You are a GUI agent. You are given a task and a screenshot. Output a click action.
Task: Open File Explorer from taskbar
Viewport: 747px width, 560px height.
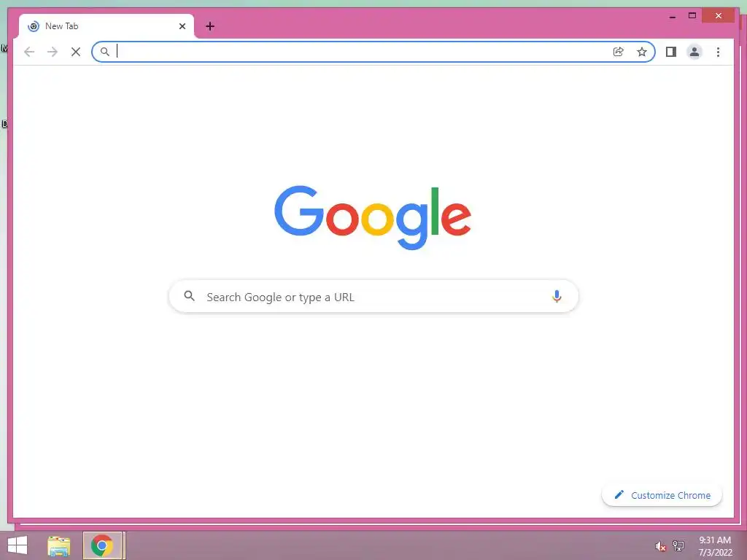tap(59, 545)
